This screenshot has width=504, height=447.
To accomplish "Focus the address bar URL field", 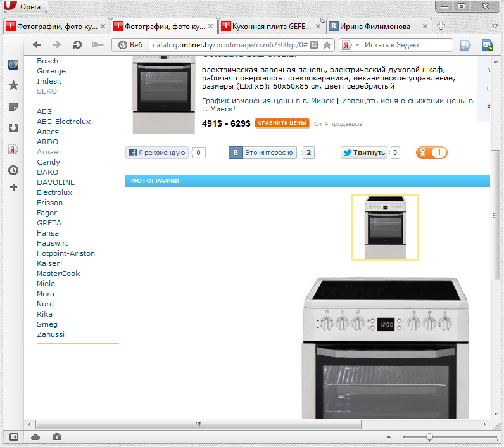I will click(x=230, y=45).
